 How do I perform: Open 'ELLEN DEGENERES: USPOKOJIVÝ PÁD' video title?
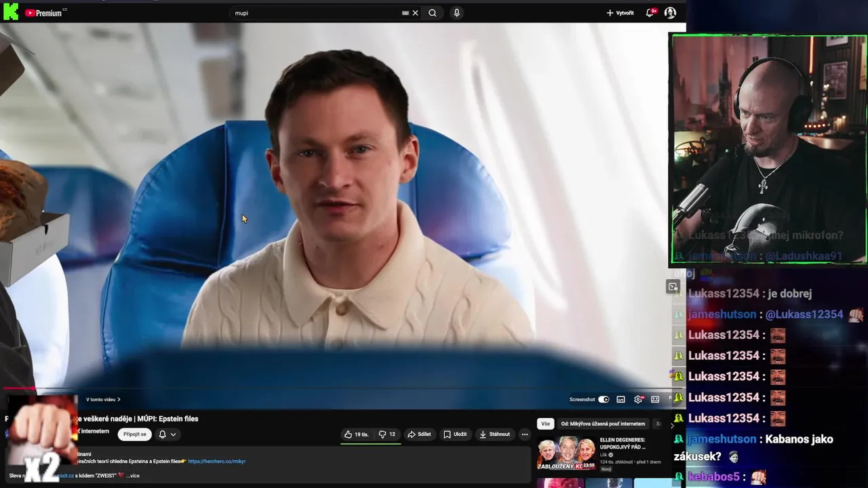(x=622, y=443)
